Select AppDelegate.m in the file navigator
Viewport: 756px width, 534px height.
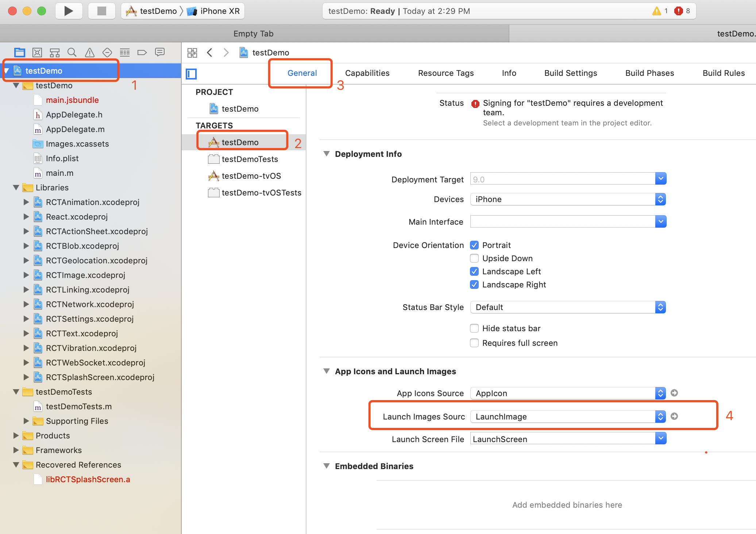pyautogui.click(x=75, y=129)
